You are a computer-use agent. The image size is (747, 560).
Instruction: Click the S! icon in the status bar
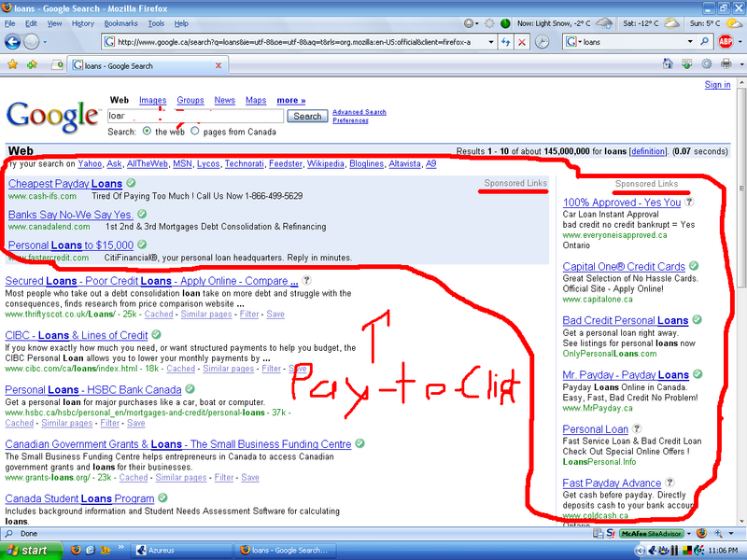pos(611,533)
